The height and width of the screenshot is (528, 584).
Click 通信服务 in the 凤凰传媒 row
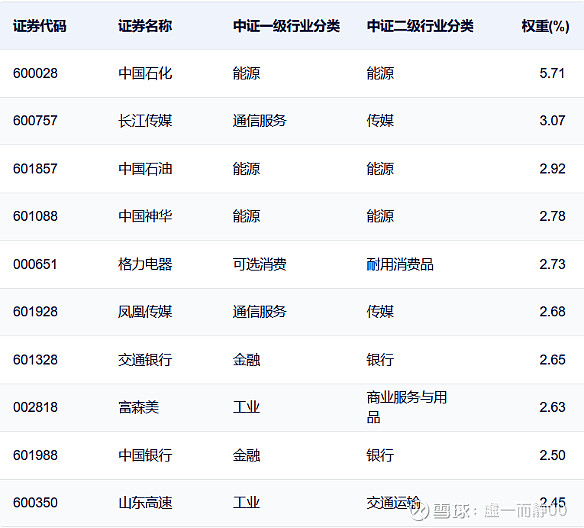tap(260, 312)
